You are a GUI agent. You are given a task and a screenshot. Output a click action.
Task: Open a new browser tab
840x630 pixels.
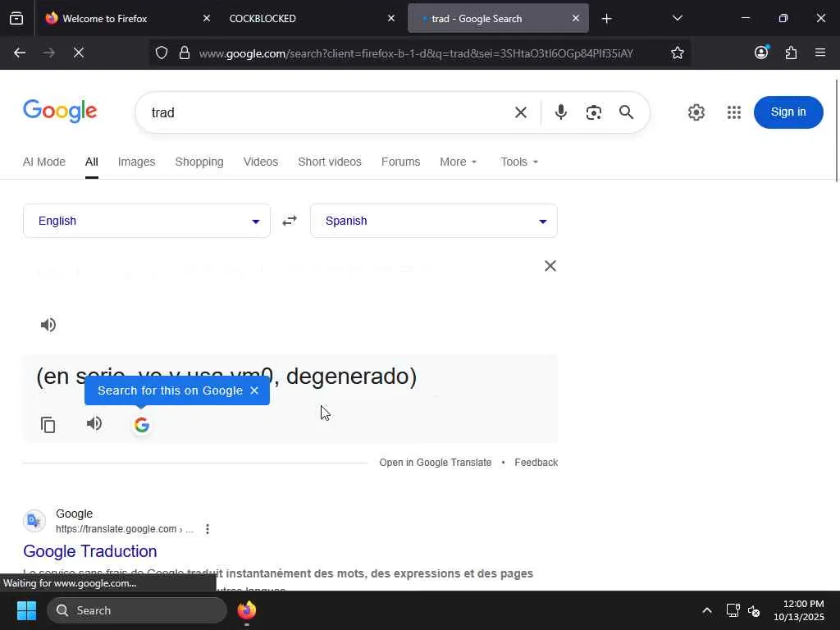(606, 19)
